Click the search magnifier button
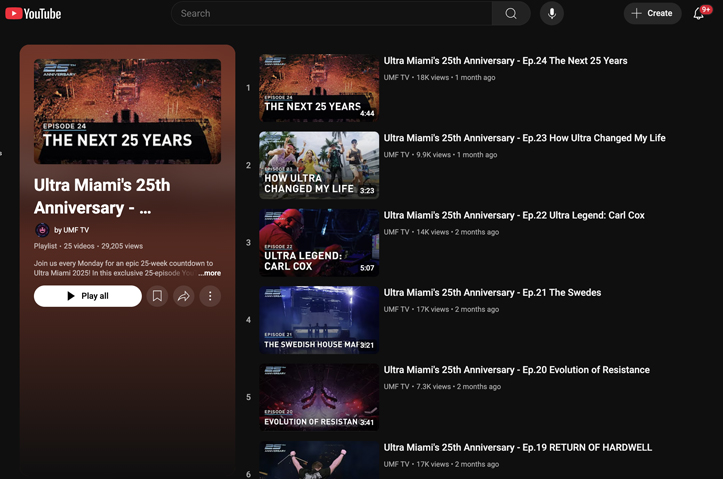Screen dimensions: 723x479 (x=511, y=13)
